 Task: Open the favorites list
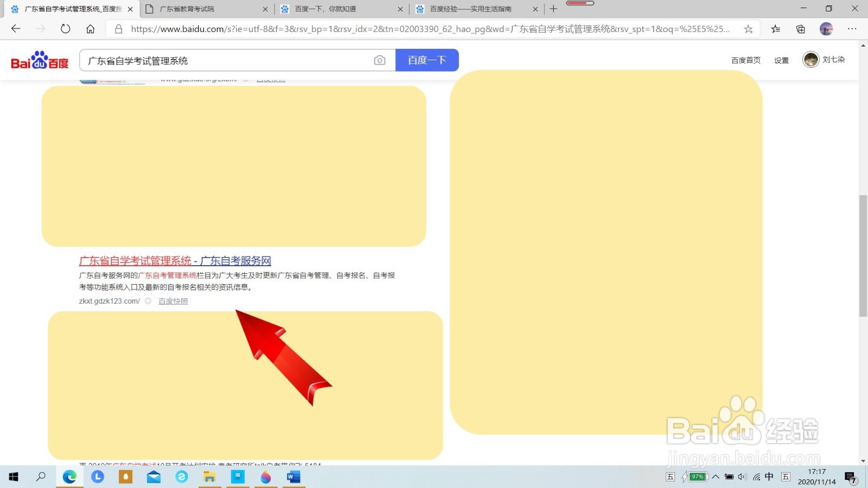[776, 29]
